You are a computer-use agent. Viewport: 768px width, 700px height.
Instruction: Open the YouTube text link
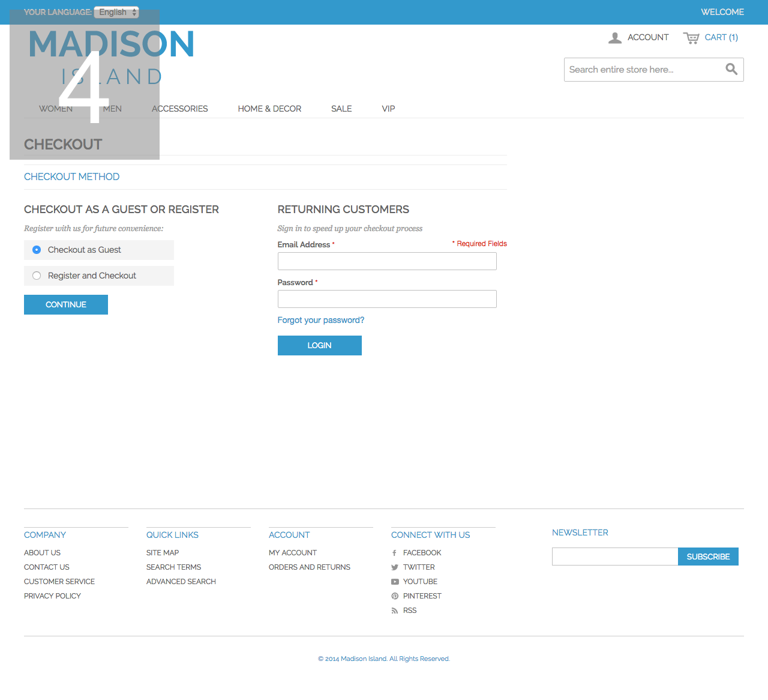420,582
